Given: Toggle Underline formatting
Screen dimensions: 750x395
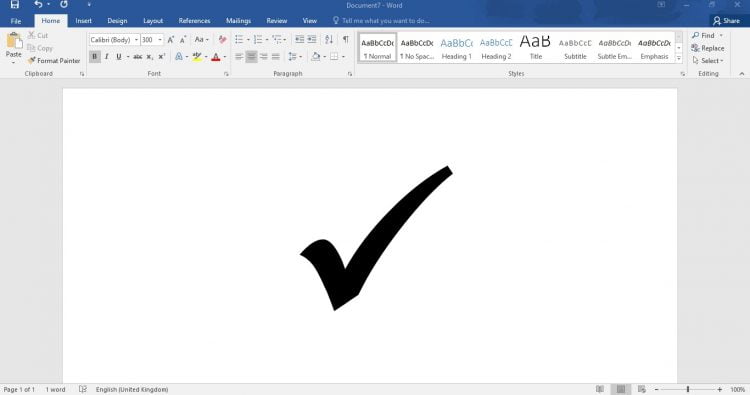Looking at the screenshot, I should coord(119,56).
